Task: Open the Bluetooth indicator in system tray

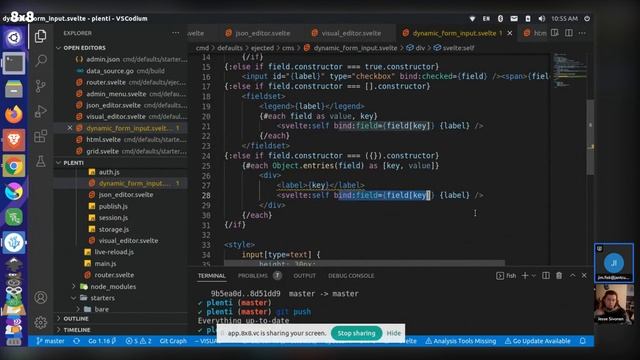Action: [500, 19]
